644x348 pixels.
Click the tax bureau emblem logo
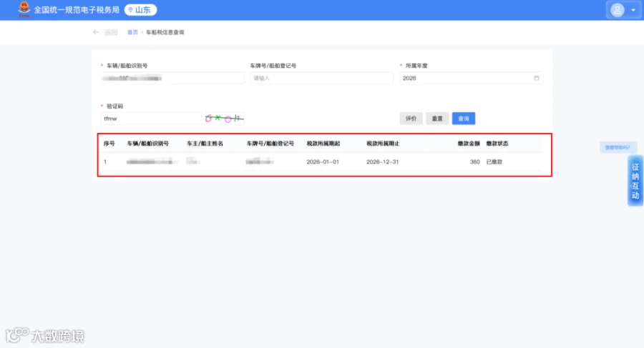point(24,9)
